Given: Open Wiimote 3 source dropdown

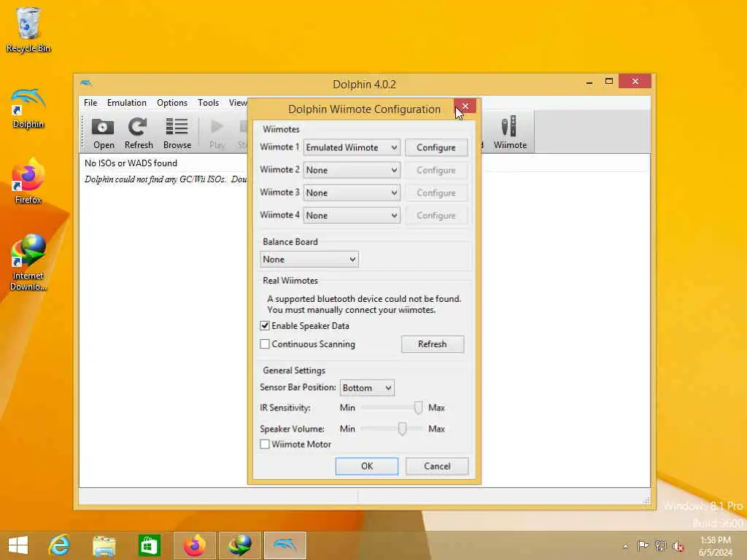Looking at the screenshot, I should pos(352,192).
